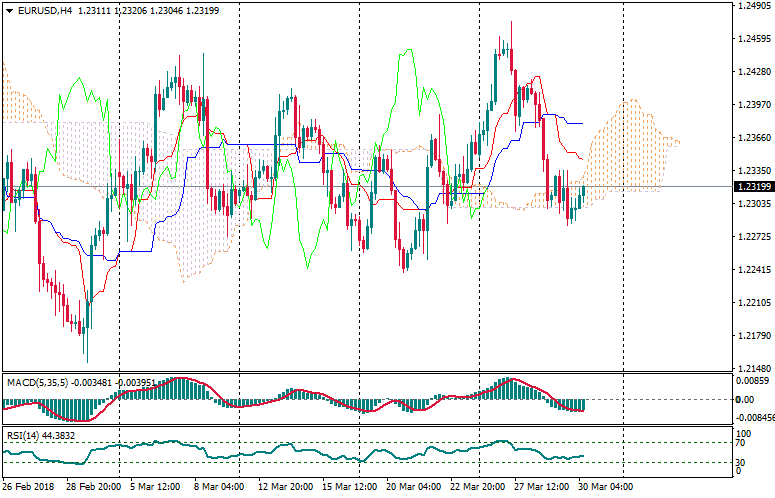The height and width of the screenshot is (498, 775).
Task: Click the 1.22725 price scale label
Action: click(x=752, y=237)
